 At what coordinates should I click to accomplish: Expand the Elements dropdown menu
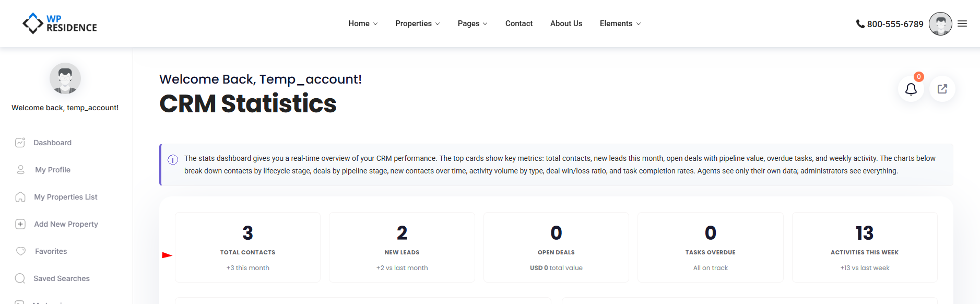click(620, 24)
